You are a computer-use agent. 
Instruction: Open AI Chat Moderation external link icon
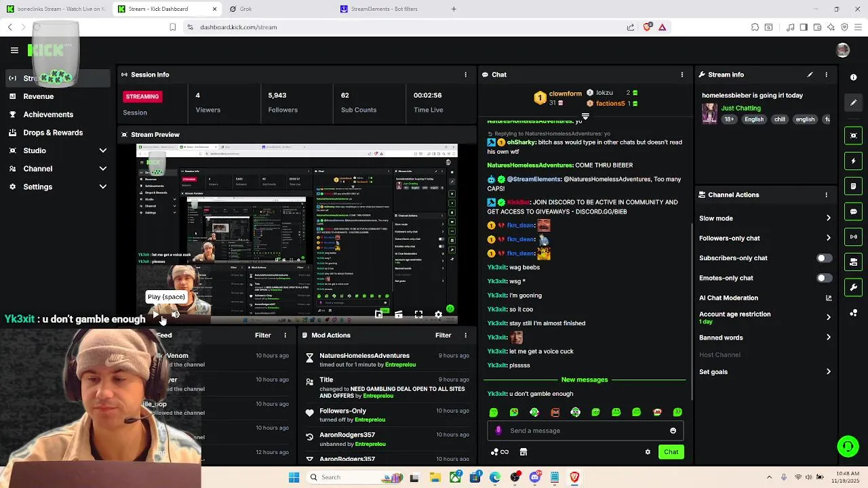829,298
